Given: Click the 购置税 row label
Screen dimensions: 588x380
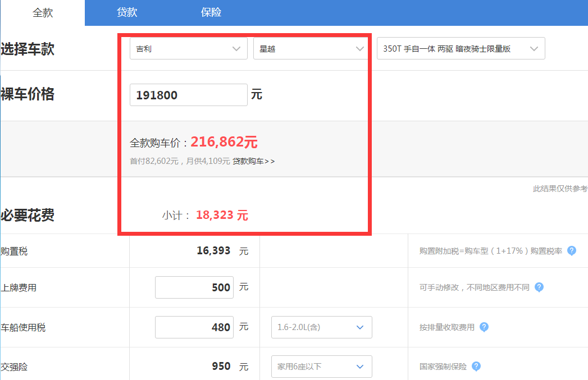Looking at the screenshot, I should click(14, 251).
